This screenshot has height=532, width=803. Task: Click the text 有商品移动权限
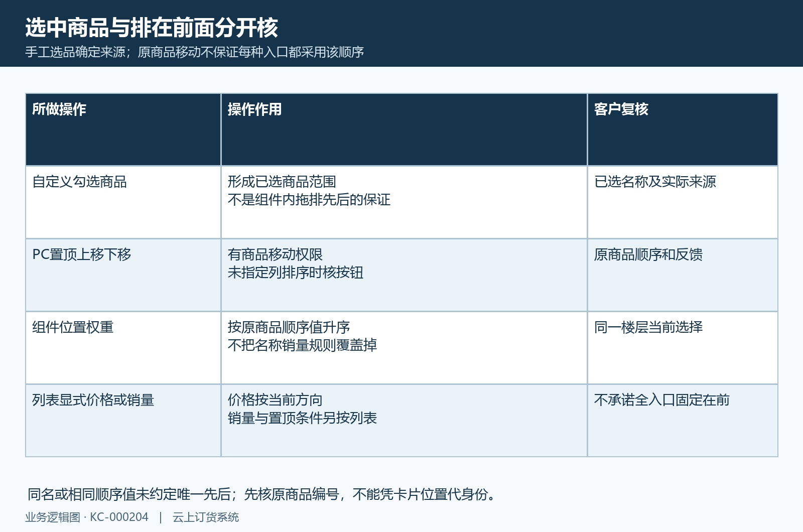(x=275, y=254)
